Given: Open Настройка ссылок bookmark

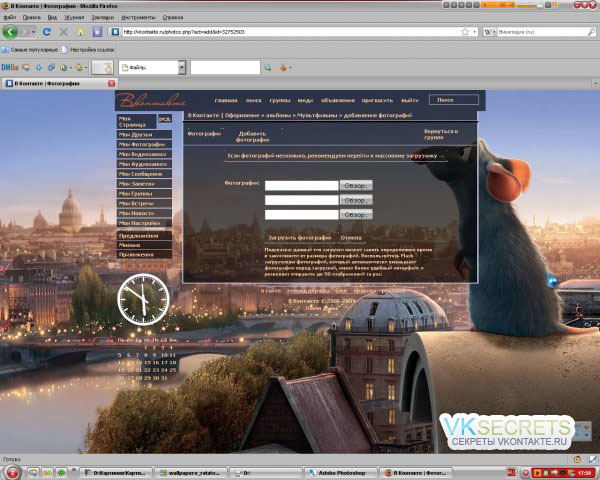Looking at the screenshot, I should [x=88, y=50].
